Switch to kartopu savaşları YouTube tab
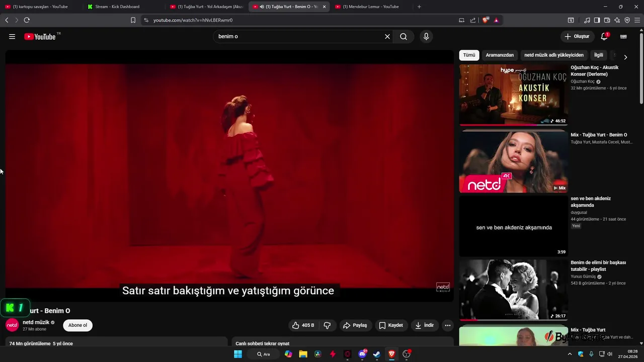This screenshot has height=362, width=644. [41, 7]
